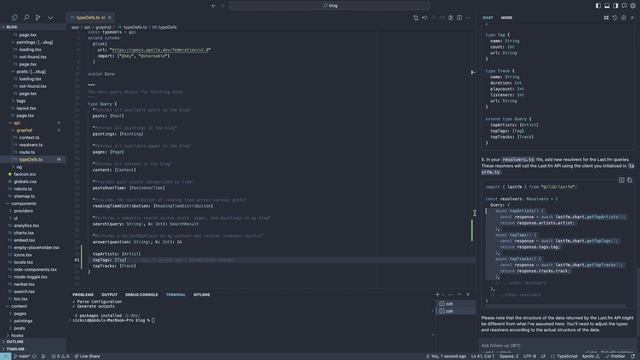The image size is (640, 360).
Task: Open the chat panel settings gear
Action: [x=624, y=18]
